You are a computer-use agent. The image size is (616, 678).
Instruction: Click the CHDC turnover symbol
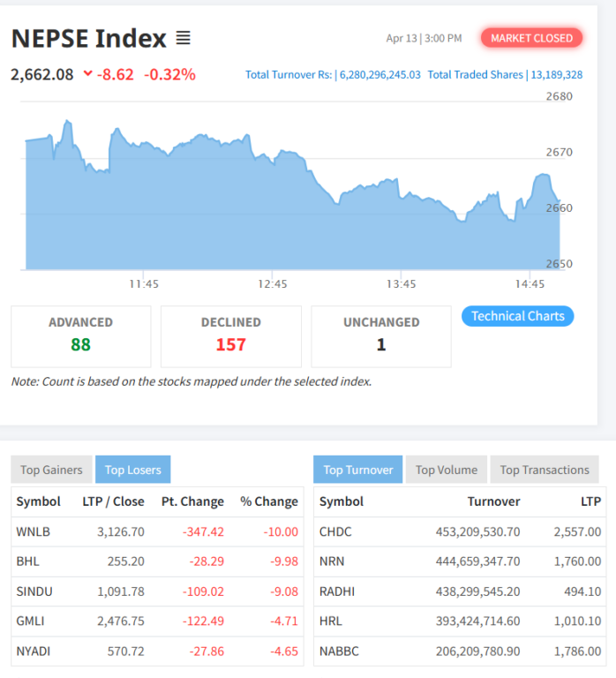pyautogui.click(x=336, y=531)
